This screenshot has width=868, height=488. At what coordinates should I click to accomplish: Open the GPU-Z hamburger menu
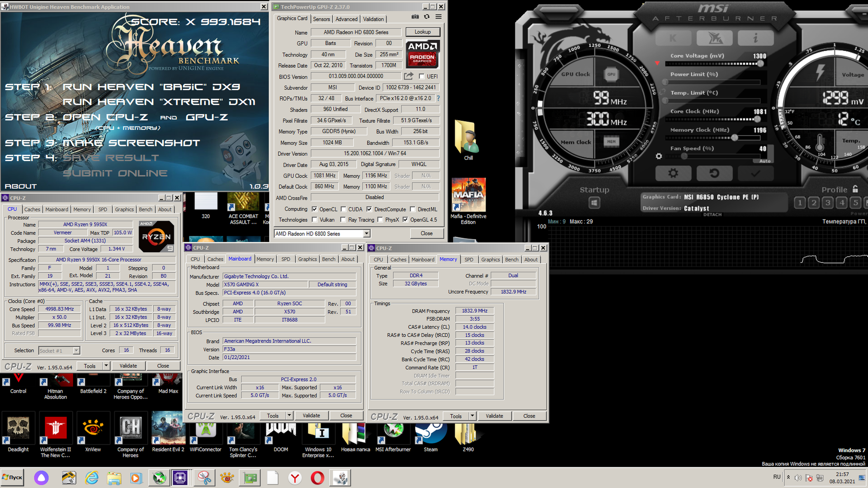(x=439, y=17)
